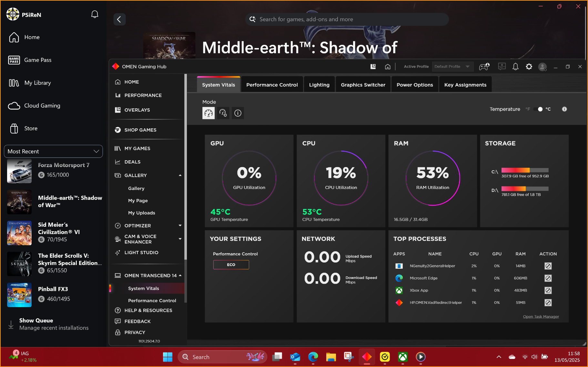
Task: Click the OMEN overlay icon in title bar
Action: pyautogui.click(x=373, y=66)
